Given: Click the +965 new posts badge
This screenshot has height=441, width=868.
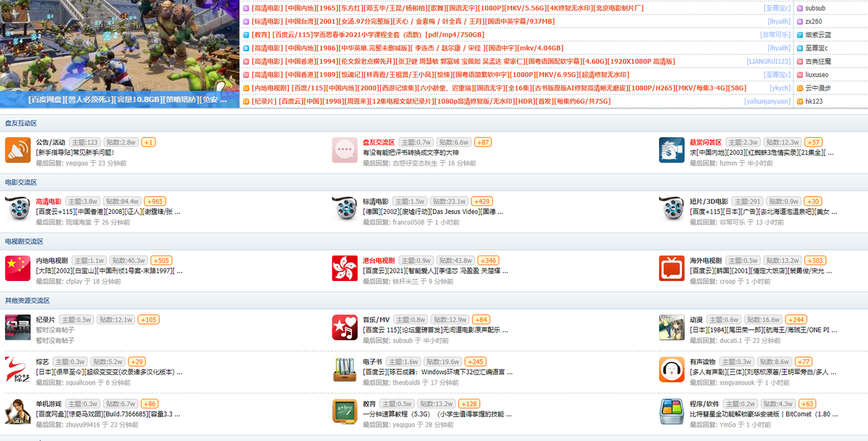Looking at the screenshot, I should 155,202.
